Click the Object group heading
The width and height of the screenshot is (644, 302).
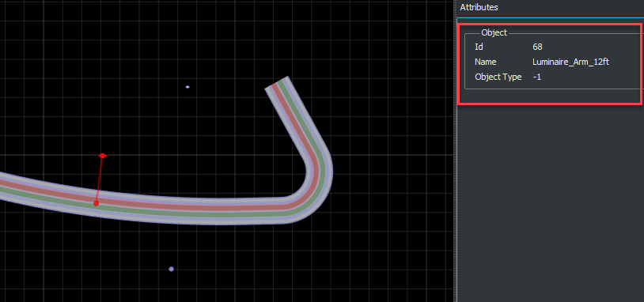[x=494, y=33]
